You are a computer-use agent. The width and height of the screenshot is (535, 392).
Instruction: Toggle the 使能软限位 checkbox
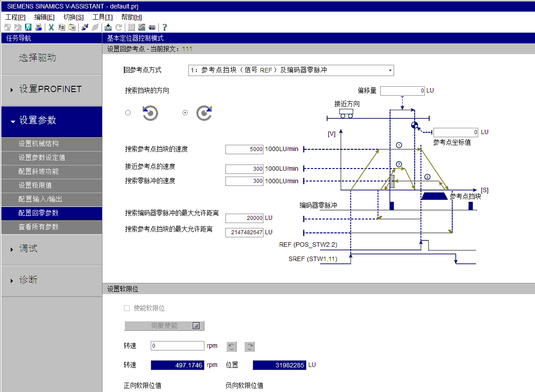pyautogui.click(x=127, y=308)
